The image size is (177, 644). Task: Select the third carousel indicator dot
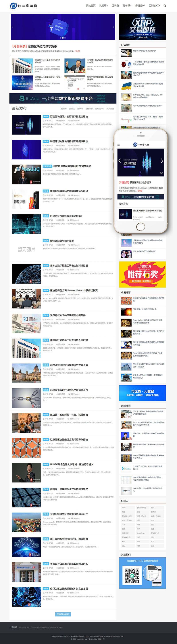tap(65, 38)
